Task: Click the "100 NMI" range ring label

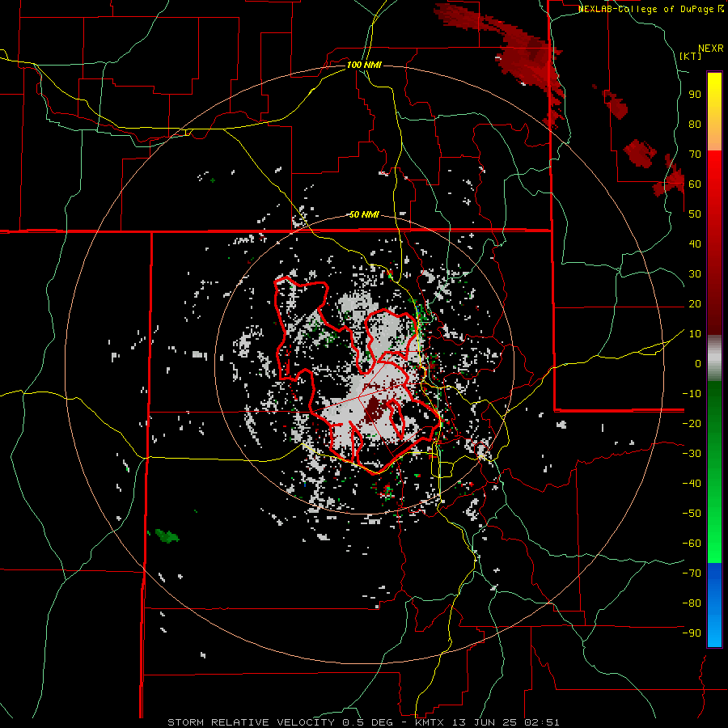Action: click(x=364, y=65)
